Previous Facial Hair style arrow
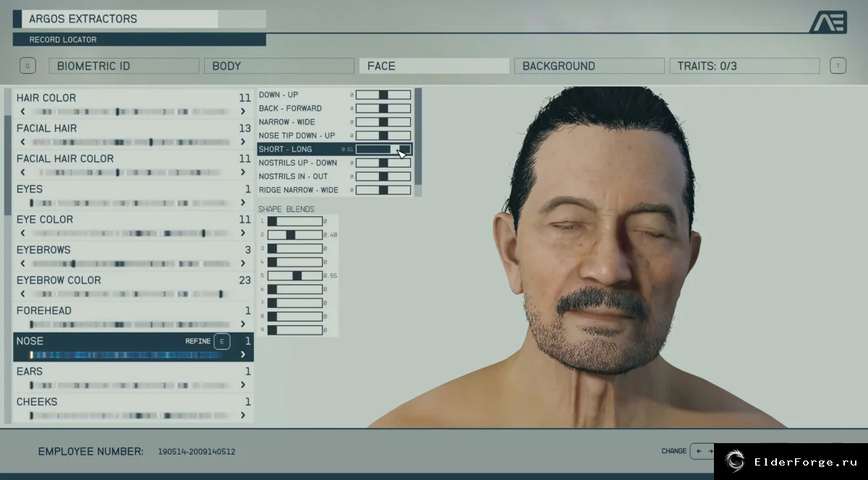 click(x=23, y=142)
